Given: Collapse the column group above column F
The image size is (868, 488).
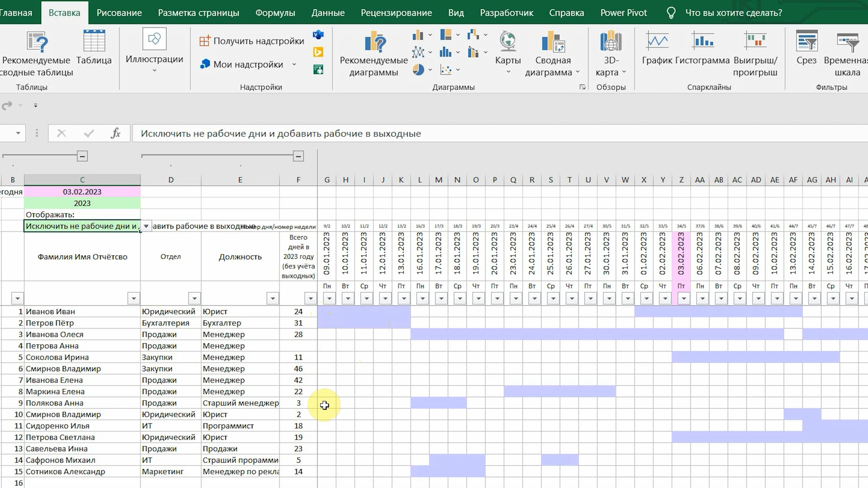Looking at the screenshot, I should (x=298, y=156).
